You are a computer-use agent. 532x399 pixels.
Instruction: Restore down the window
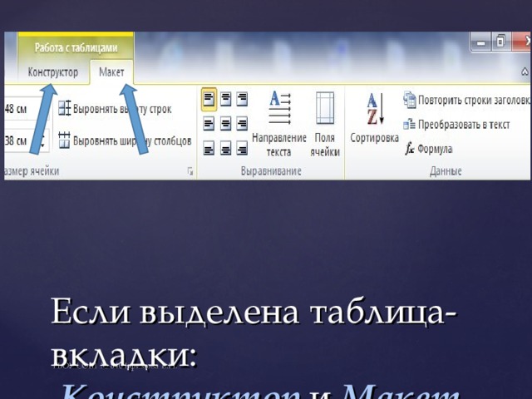point(500,42)
